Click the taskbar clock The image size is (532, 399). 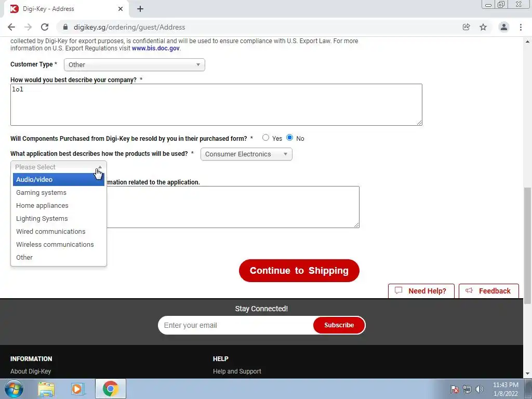pyautogui.click(x=506, y=389)
